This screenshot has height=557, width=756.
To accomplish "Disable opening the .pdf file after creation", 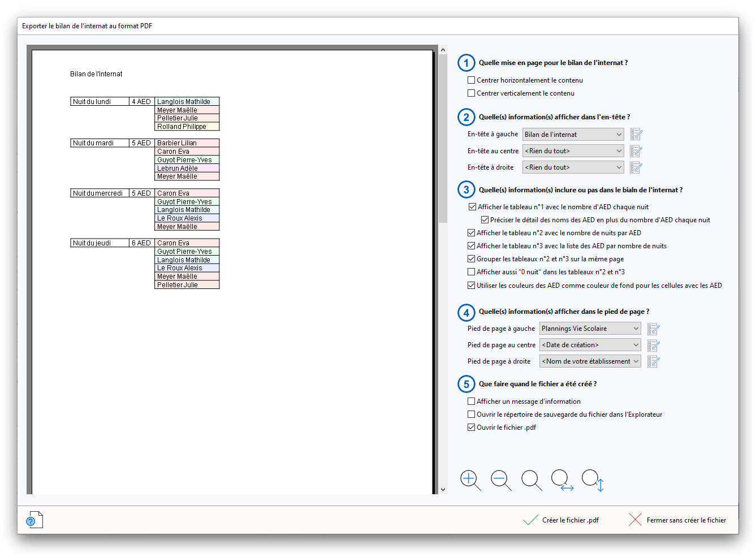I will coord(472,428).
